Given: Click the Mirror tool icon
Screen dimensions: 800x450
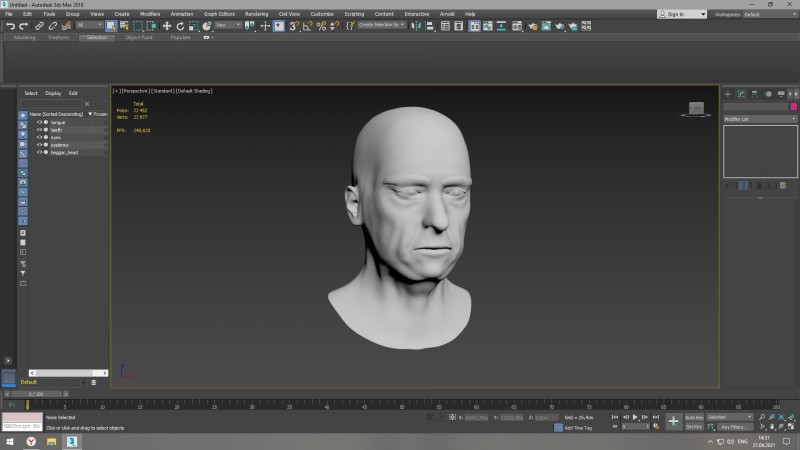Looking at the screenshot, I should click(x=416, y=26).
